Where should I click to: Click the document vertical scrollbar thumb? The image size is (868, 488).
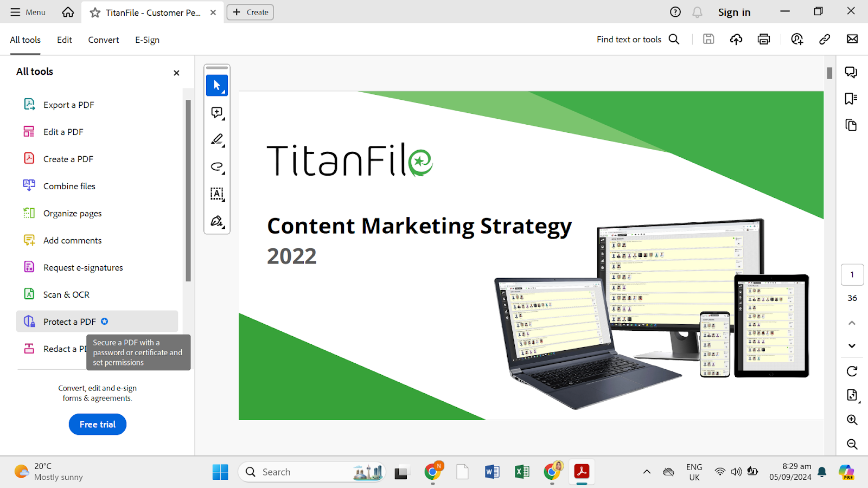[x=829, y=73]
